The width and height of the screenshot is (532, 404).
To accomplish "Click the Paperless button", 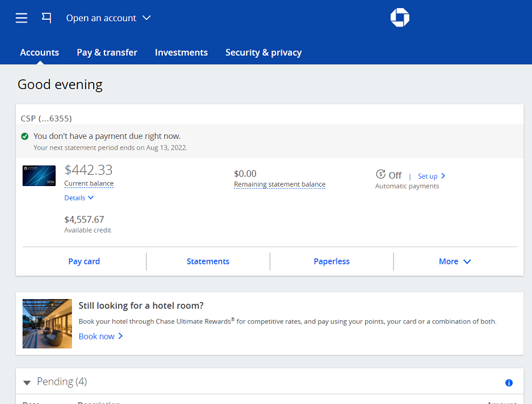I will [x=331, y=261].
